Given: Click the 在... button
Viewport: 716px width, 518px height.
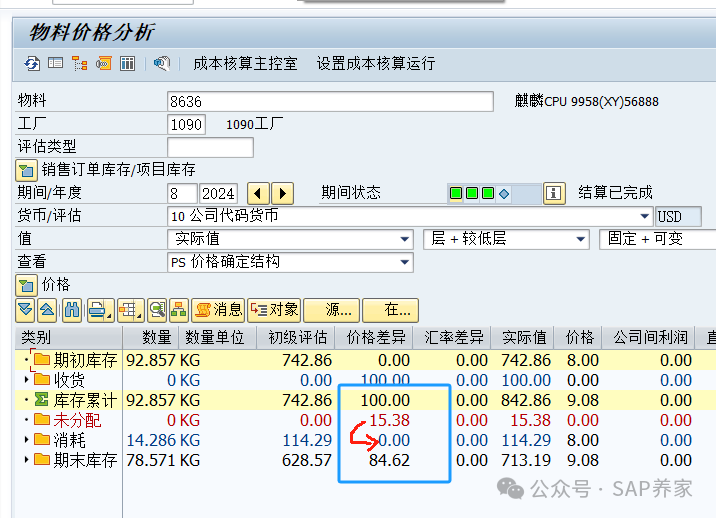Looking at the screenshot, I should [390, 310].
